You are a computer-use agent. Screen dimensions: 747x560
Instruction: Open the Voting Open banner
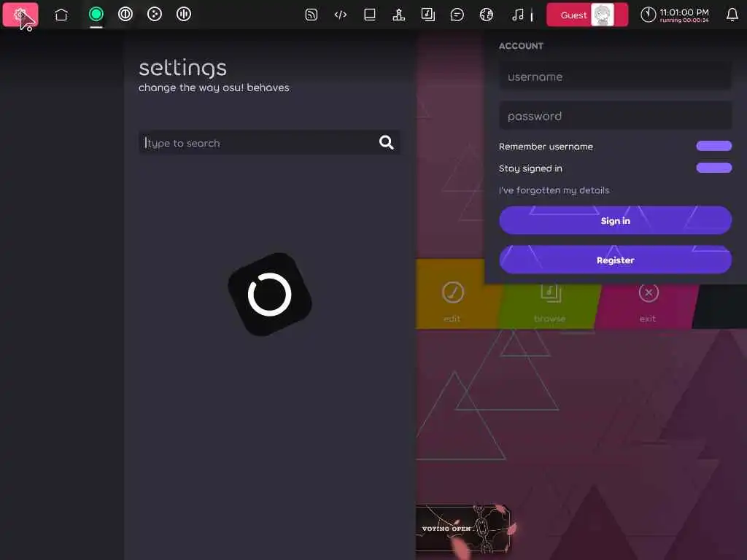click(x=463, y=529)
